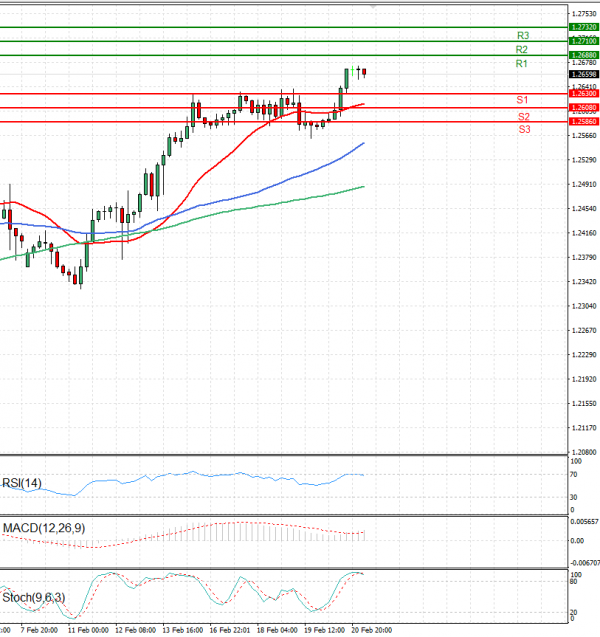Click the 1.24160 price axis value
The image size is (600, 637).
584,233
